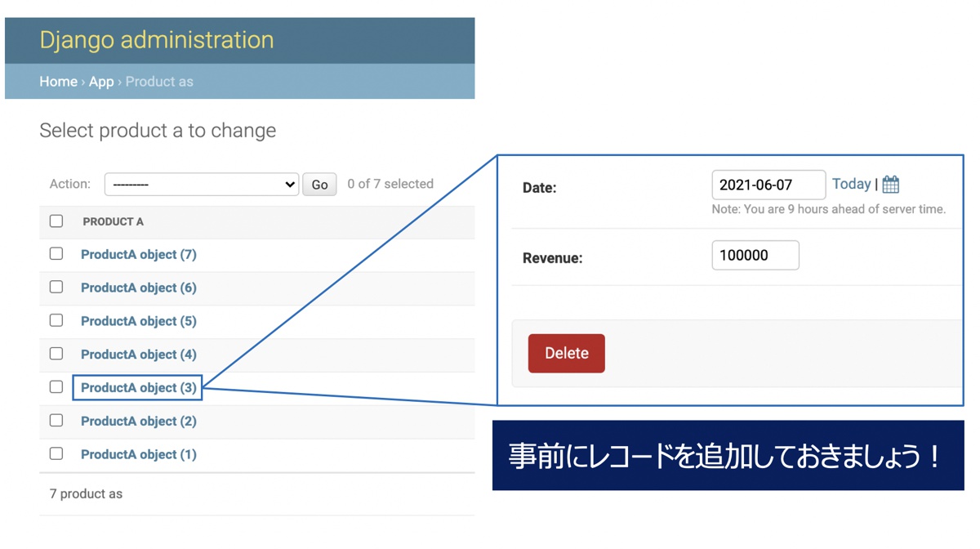Click into the Revenue input field

tap(755, 256)
